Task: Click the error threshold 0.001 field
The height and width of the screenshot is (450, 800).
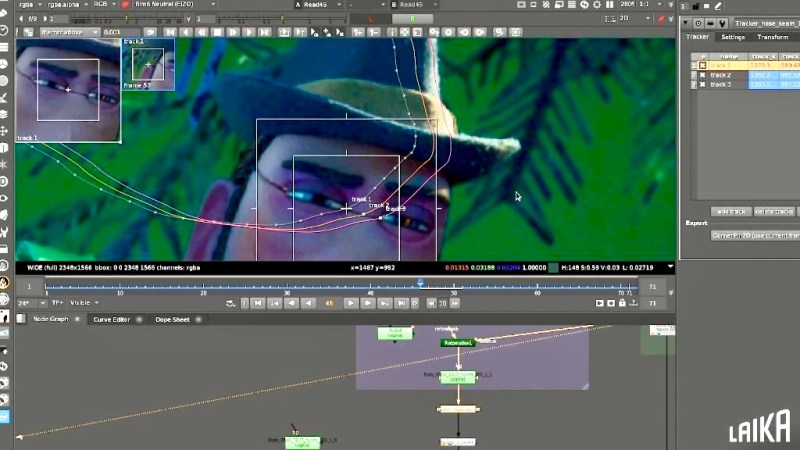Action: coord(121,32)
